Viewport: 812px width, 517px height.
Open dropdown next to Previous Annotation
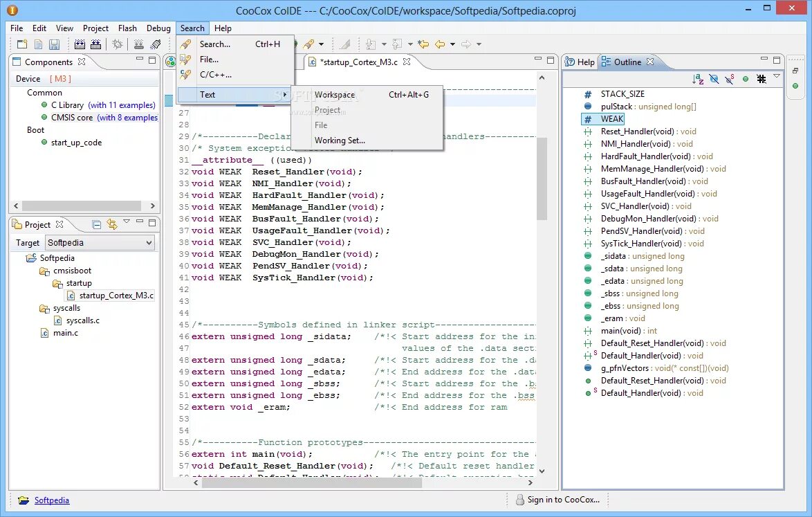410,44
